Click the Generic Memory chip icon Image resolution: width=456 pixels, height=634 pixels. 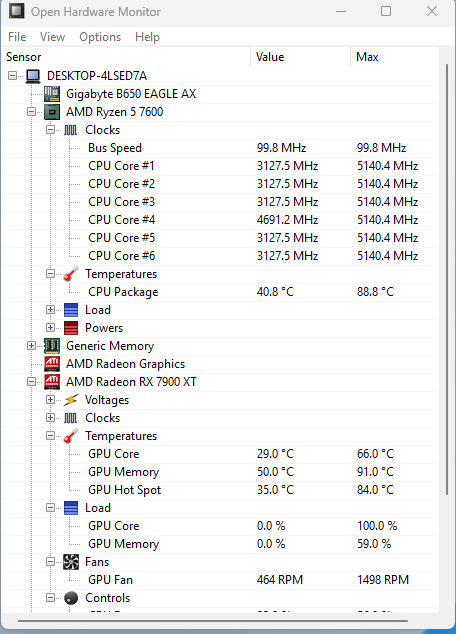click(x=52, y=346)
